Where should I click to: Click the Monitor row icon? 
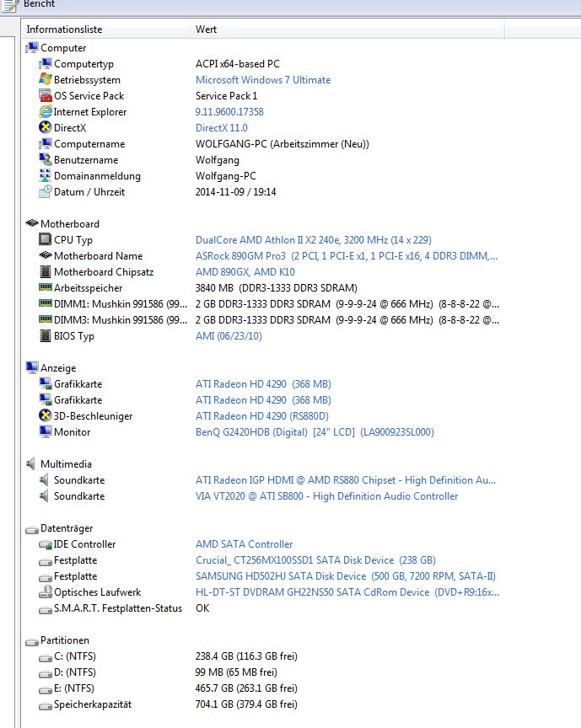45,431
